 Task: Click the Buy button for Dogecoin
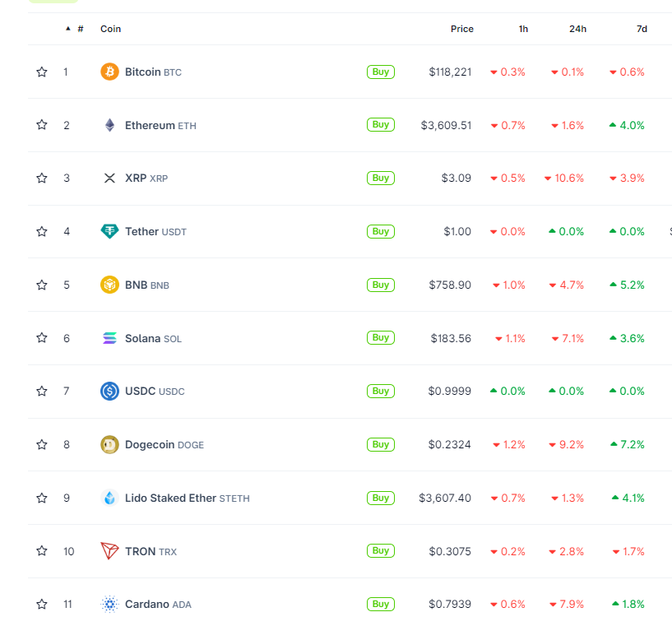point(380,444)
